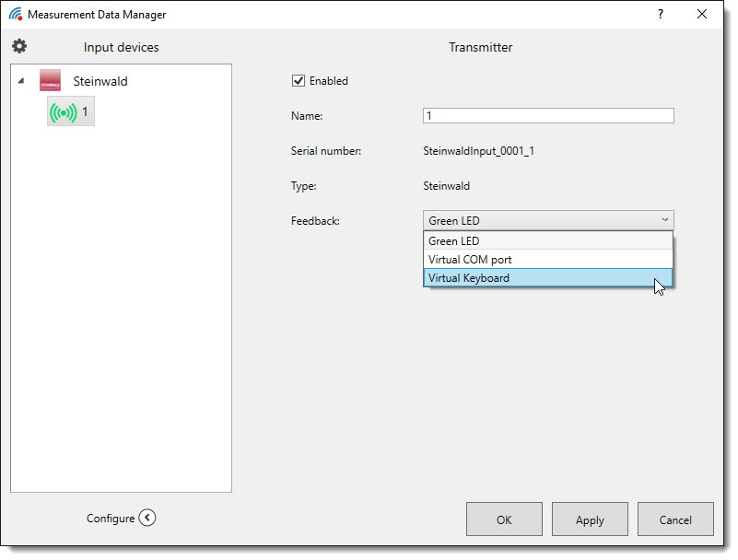The width and height of the screenshot is (738, 560).
Task: Select transmitter label 1 in the tree
Action: click(86, 112)
